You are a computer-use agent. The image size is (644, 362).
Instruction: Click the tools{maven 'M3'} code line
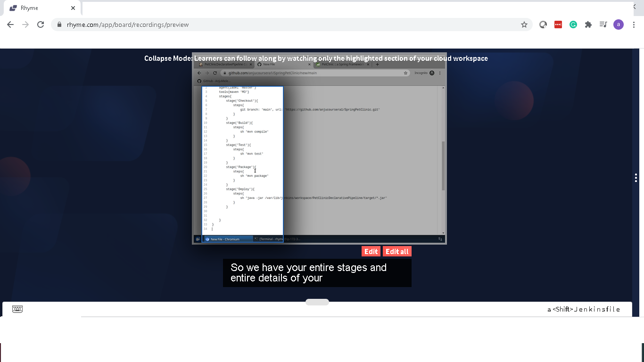click(x=234, y=91)
